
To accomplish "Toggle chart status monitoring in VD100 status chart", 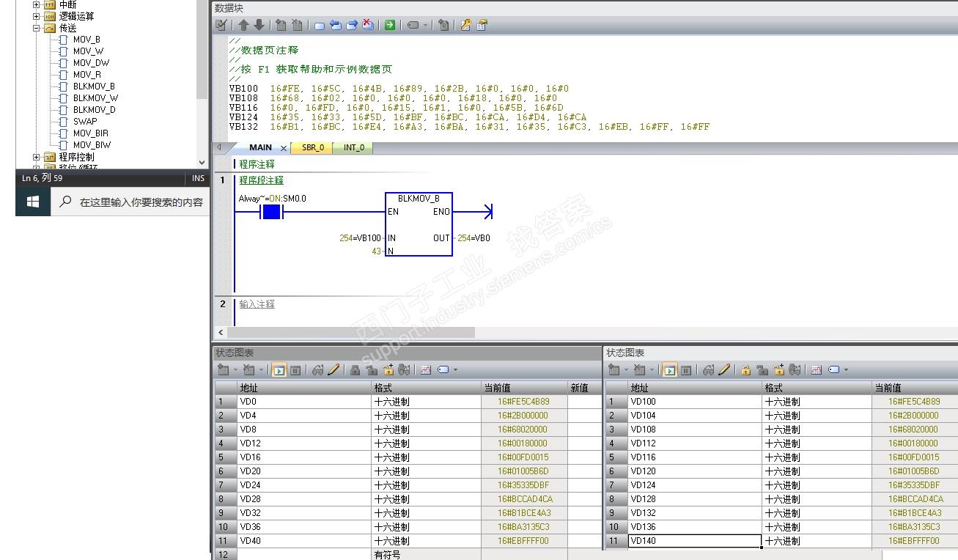I will pyautogui.click(x=670, y=370).
